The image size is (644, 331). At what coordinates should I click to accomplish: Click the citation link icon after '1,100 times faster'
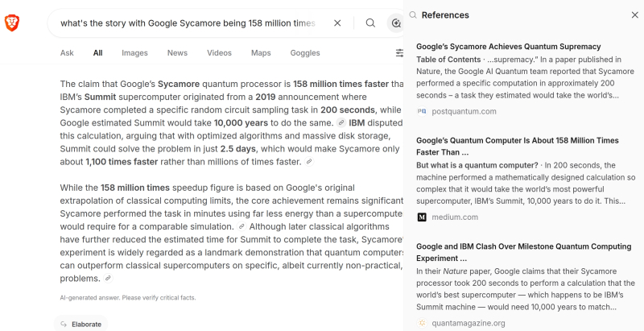point(309,162)
